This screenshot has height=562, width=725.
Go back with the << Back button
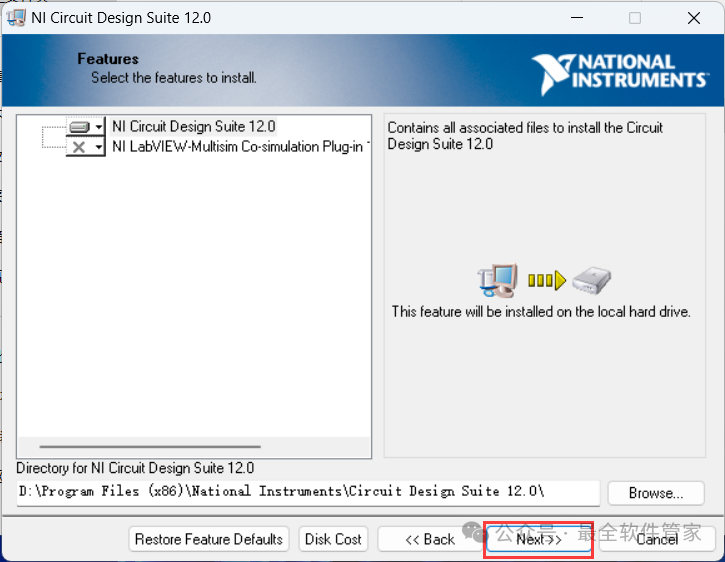point(429,539)
